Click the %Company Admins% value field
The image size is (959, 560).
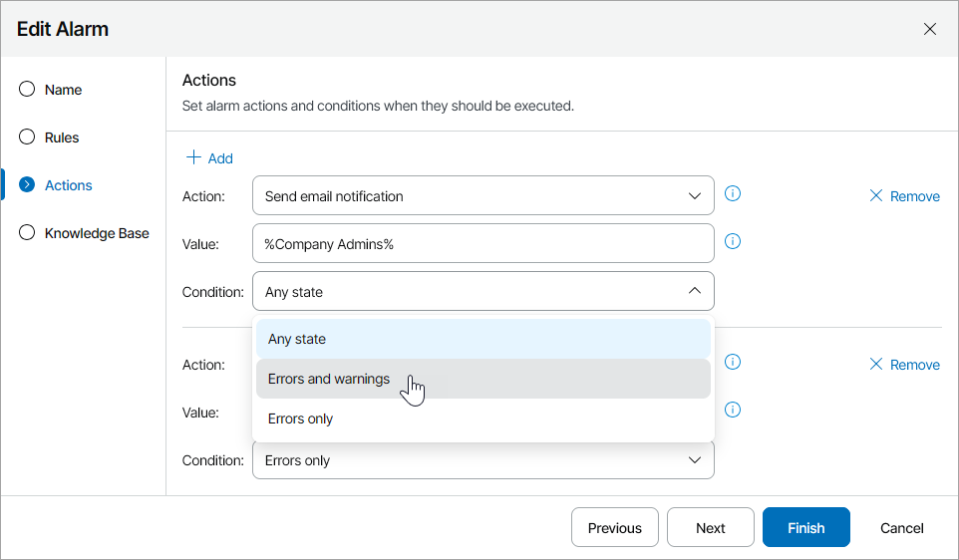click(483, 244)
